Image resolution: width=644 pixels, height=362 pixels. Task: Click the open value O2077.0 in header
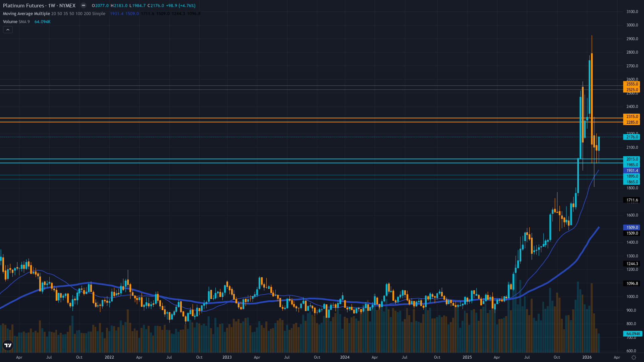[x=100, y=6]
